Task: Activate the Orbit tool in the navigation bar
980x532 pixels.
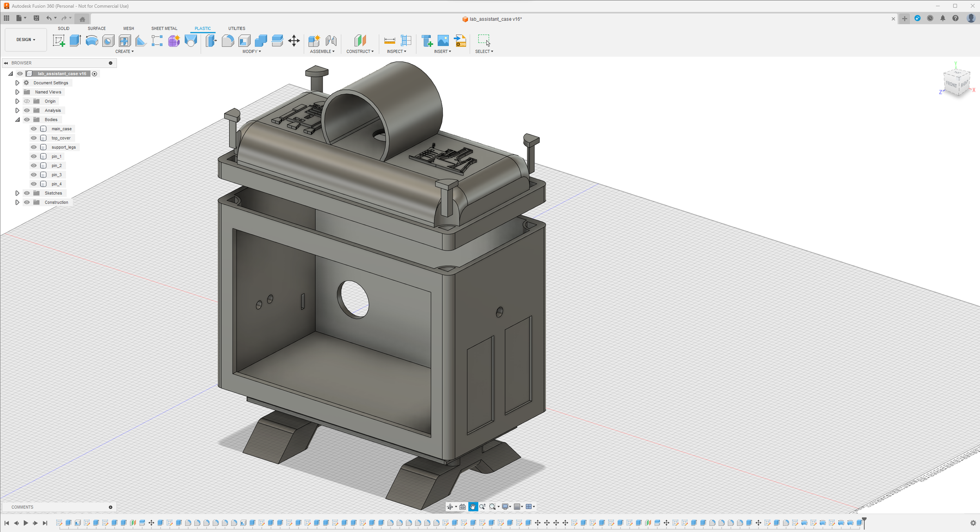Action: coord(450,506)
